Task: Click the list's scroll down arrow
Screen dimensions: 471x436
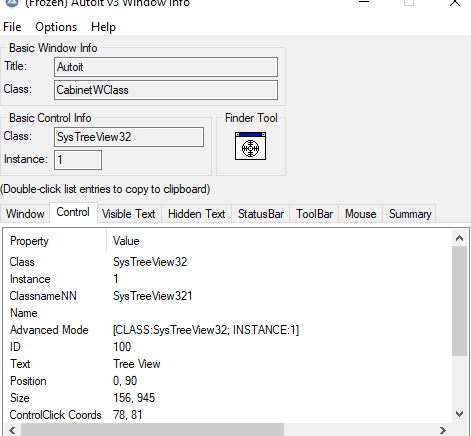Action: click(459, 414)
